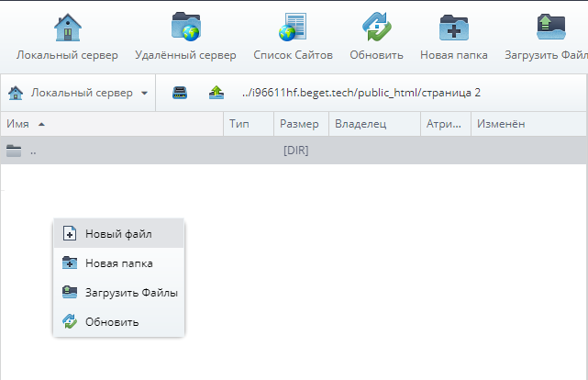Click the parent directory folder icon
The height and width of the screenshot is (380, 588).
coord(14,151)
